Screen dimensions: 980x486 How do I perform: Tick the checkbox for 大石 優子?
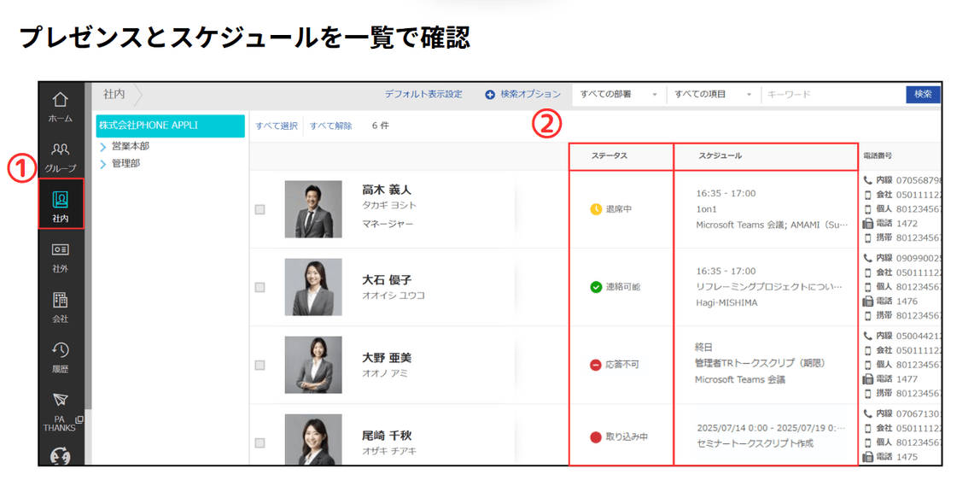[x=260, y=287]
